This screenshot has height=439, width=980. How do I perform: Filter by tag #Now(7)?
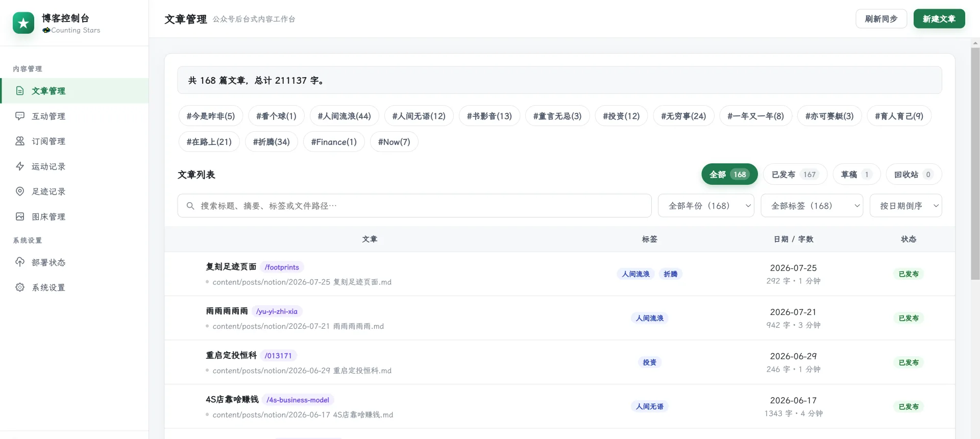(x=394, y=141)
